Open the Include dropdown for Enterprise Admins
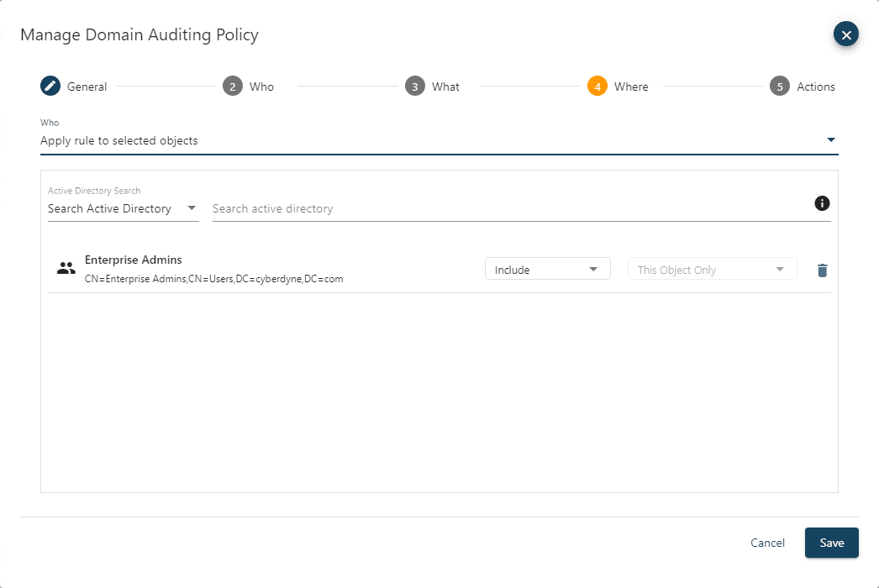Viewport: 879px width, 588px height. [x=547, y=270]
